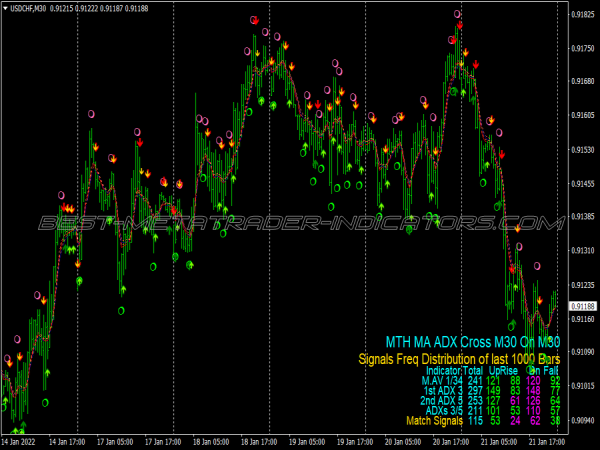Screen dimensions: 600x450
Task: Select the 20 Jan 17:00 time label
Action: click(451, 442)
